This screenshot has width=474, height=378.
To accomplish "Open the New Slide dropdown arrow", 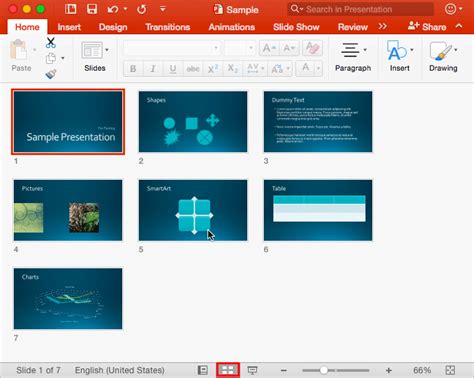I will pos(107,50).
